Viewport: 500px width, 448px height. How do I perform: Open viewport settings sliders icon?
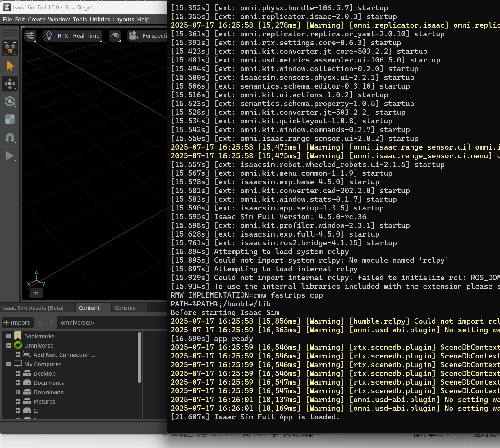pyautogui.click(x=30, y=36)
